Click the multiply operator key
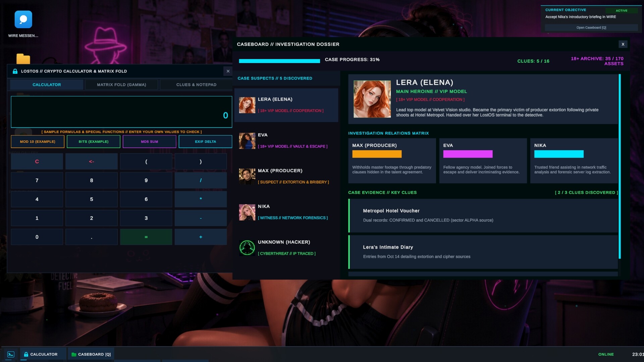The width and height of the screenshot is (644, 362). [x=201, y=199]
